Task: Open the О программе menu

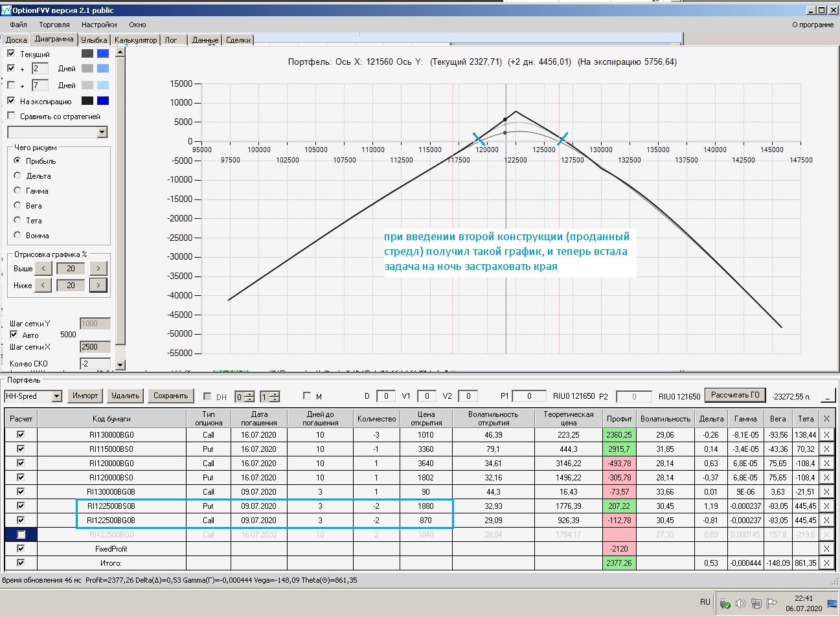Action: (x=813, y=25)
